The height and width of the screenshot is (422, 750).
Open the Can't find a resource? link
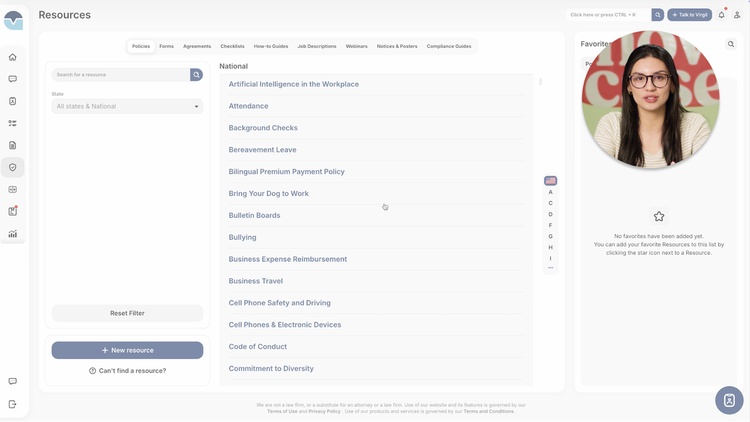[128, 371]
